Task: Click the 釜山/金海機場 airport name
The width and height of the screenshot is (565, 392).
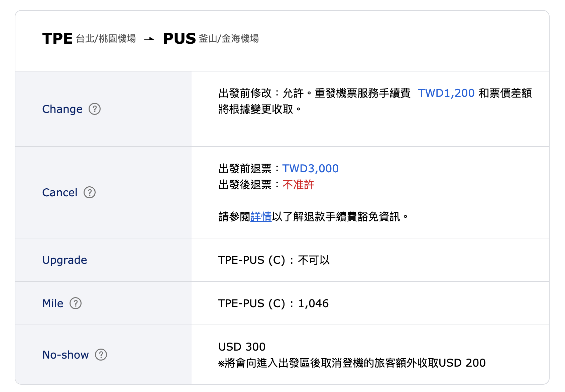Action: tap(229, 39)
